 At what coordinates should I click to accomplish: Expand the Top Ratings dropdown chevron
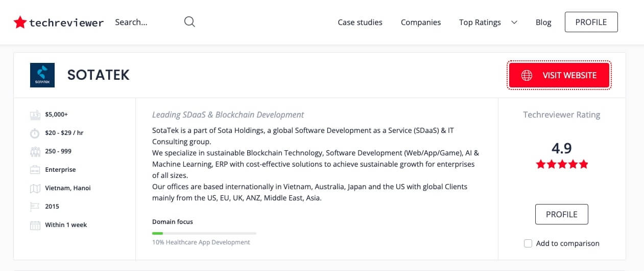(514, 22)
